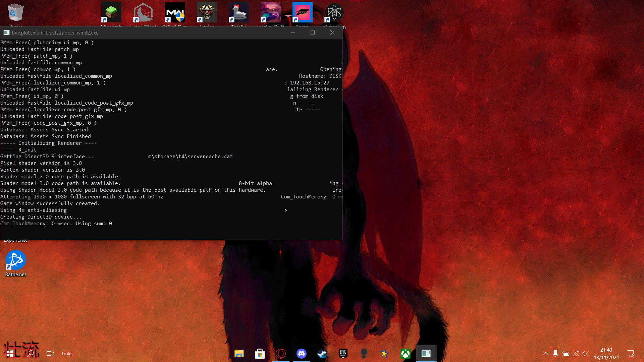This screenshot has height=362, width=644.
Task: Open Steam from the taskbar
Action: point(322,353)
